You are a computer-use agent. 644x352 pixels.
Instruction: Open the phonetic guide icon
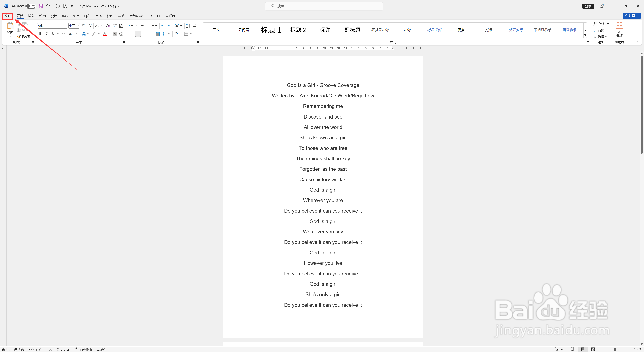[115, 25]
